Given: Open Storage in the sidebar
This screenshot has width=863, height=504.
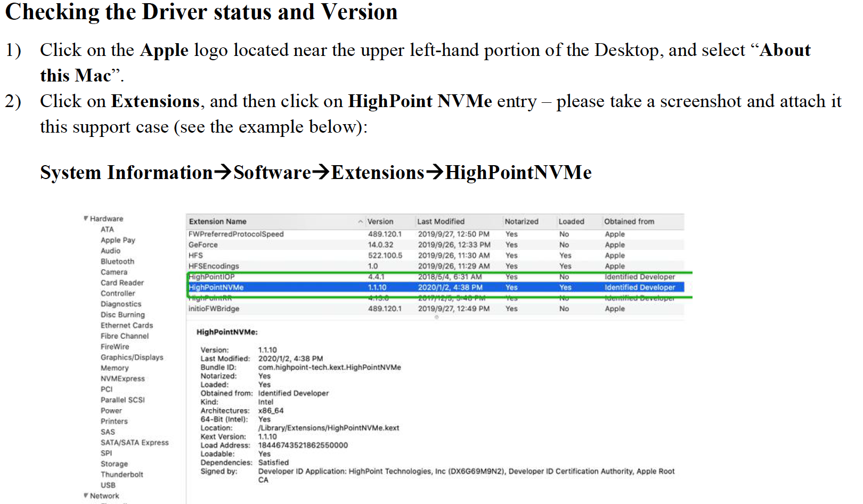Looking at the screenshot, I should (114, 464).
